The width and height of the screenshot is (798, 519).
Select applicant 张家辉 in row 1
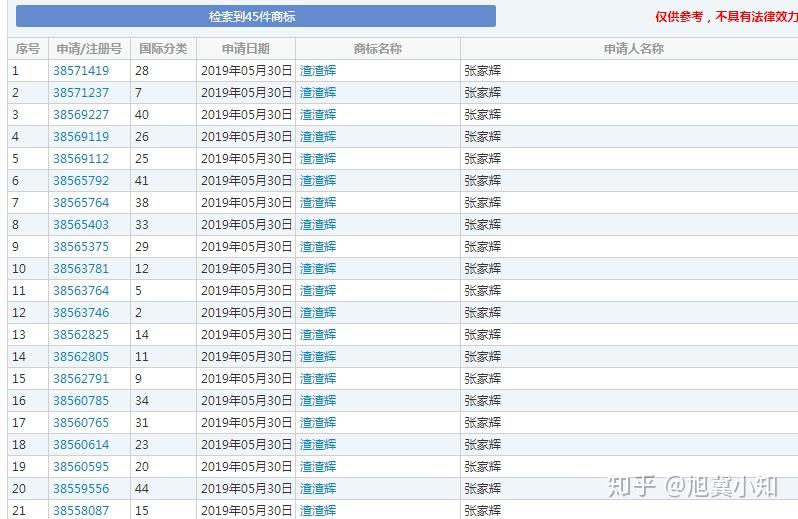[482, 71]
